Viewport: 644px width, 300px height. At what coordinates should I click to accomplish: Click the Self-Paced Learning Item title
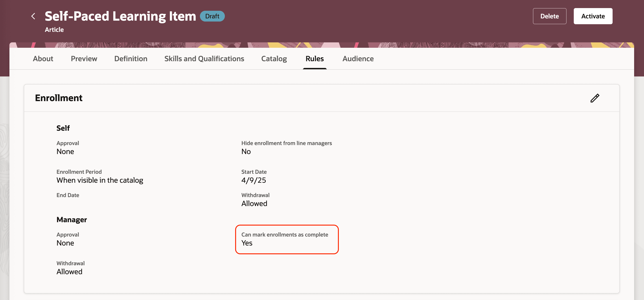click(x=120, y=16)
